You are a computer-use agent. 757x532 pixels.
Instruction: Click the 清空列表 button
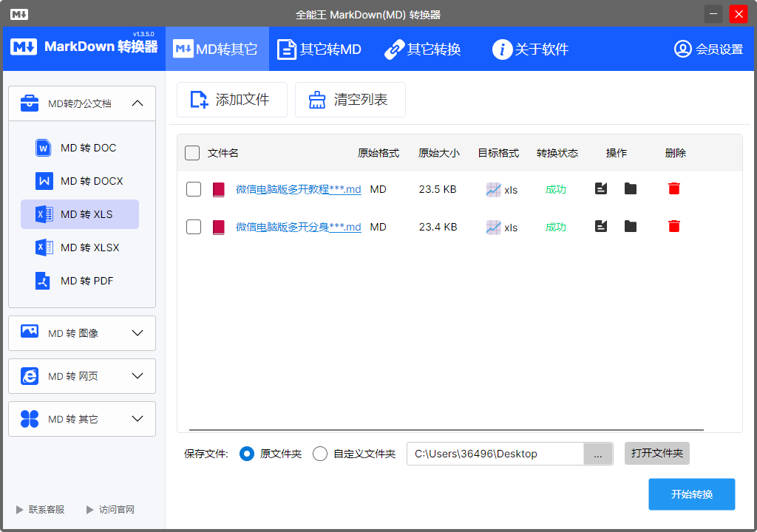point(350,100)
